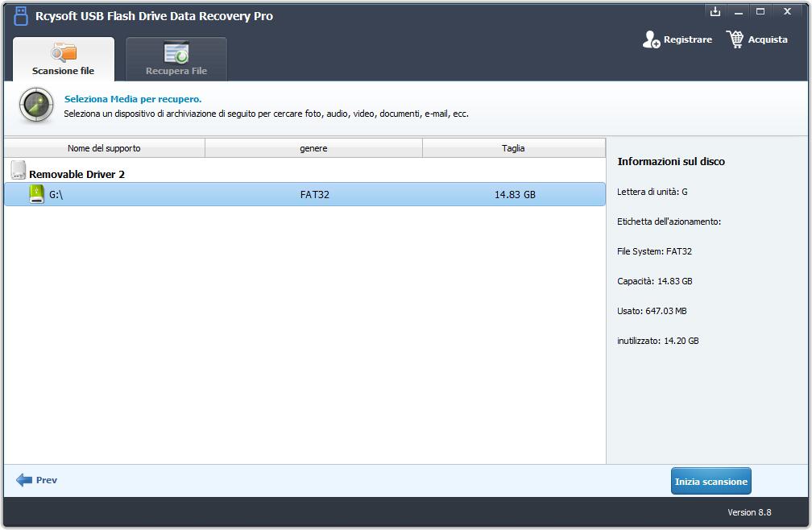Open the Registrare registration option

677,39
